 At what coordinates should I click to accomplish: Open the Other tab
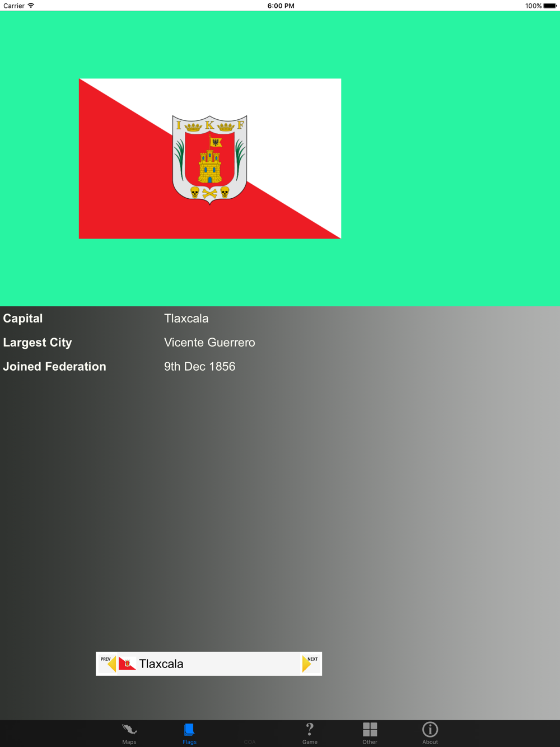[370, 733]
